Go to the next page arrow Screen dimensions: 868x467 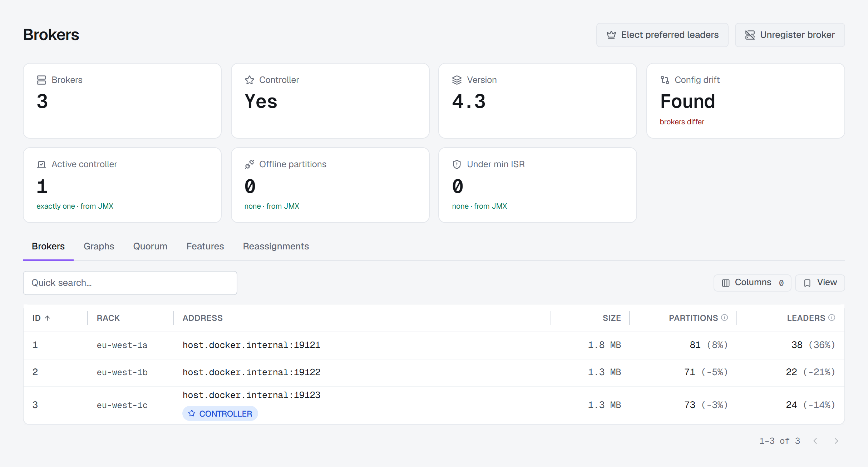pos(836,441)
